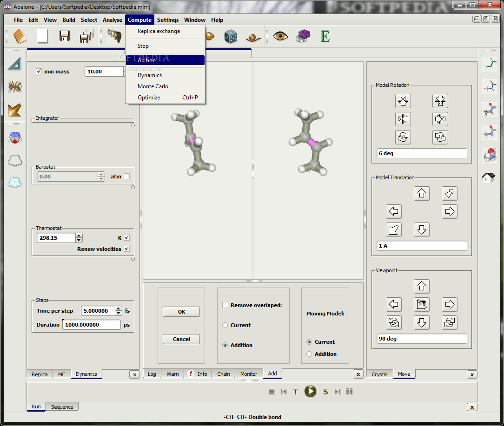
Task: Increase Time per step spinner
Action: (119, 309)
